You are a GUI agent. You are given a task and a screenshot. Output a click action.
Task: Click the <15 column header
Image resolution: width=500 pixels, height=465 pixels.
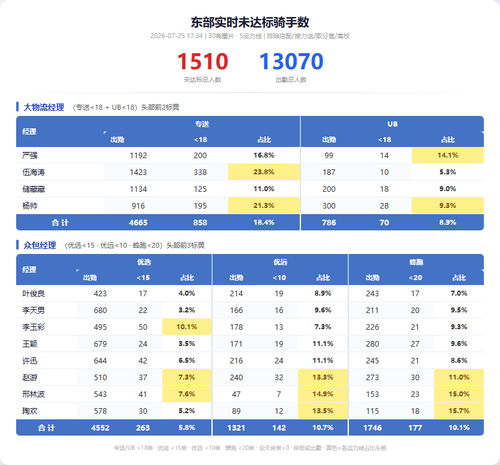pos(143,278)
